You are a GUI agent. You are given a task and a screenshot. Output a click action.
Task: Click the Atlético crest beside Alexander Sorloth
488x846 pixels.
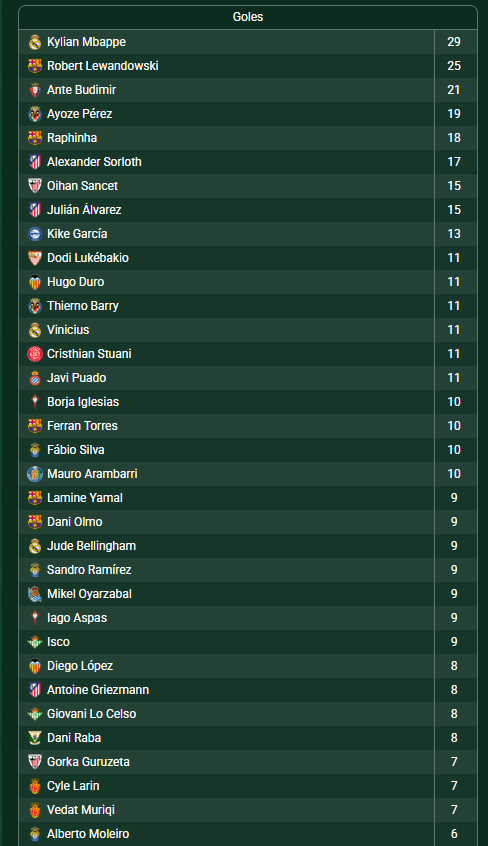point(35,162)
